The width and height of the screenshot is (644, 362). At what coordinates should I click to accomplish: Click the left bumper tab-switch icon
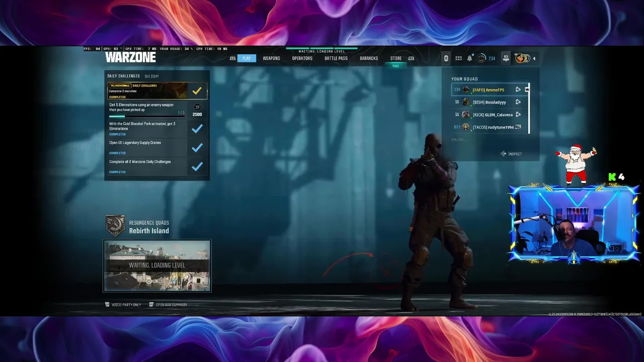point(232,58)
